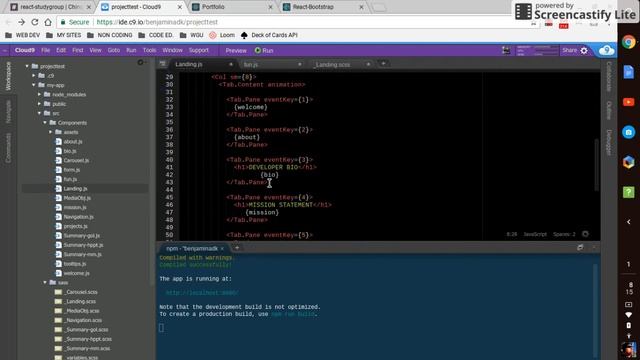
Task: Open Navigation.js in the file tree
Action: pyautogui.click(x=78, y=217)
